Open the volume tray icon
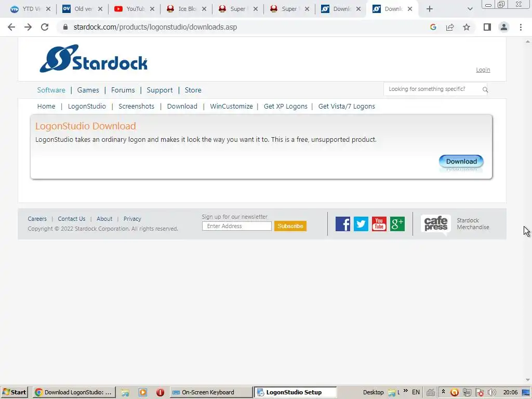The width and height of the screenshot is (532, 399). [x=491, y=393]
